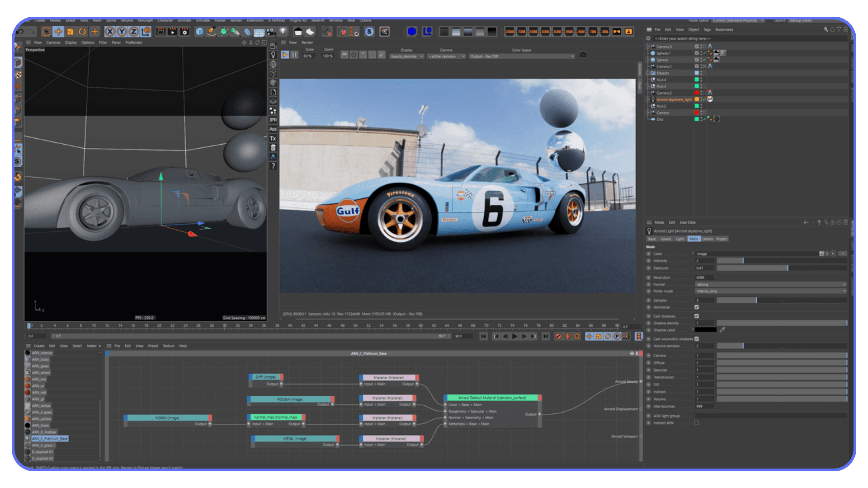This screenshot has width=868, height=488.
Task: Switch to the Details tab of the Arnold light
Action: point(708,239)
